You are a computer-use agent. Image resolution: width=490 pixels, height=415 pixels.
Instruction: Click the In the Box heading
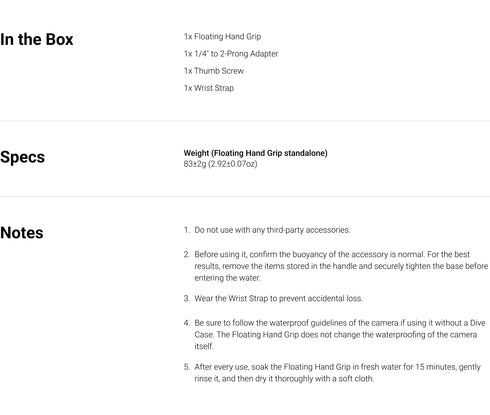[x=37, y=39]
